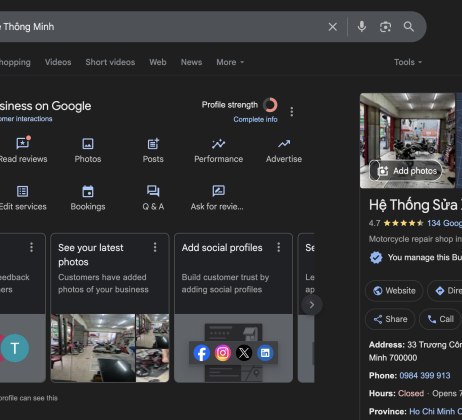This screenshot has height=420, width=462.
Task: Click the Facebook icon on social card
Action: pos(202,353)
